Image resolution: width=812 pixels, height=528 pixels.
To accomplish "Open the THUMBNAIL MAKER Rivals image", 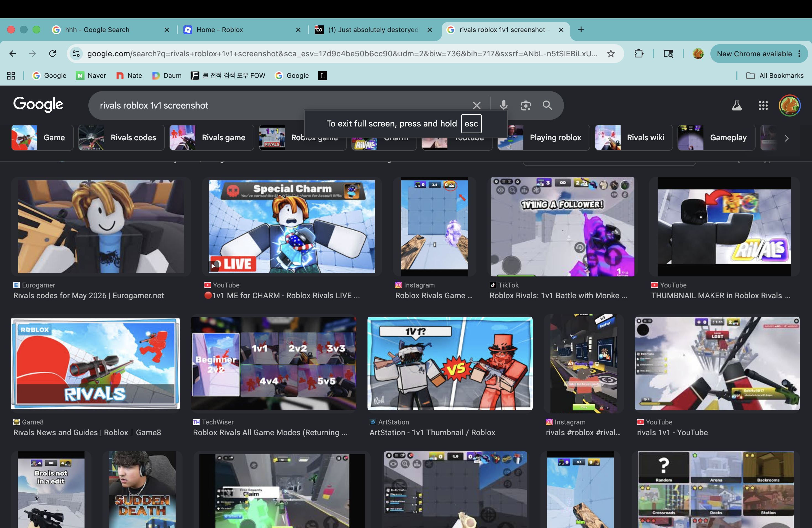I will click(724, 226).
